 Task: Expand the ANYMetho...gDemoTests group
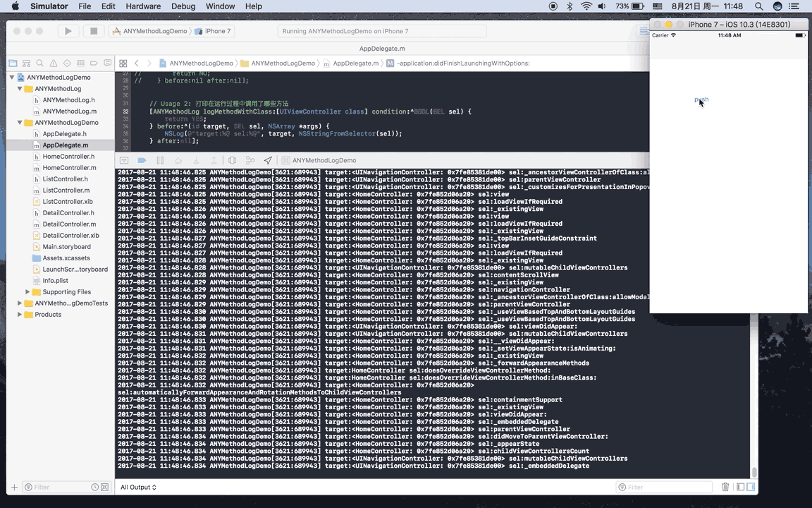point(20,303)
